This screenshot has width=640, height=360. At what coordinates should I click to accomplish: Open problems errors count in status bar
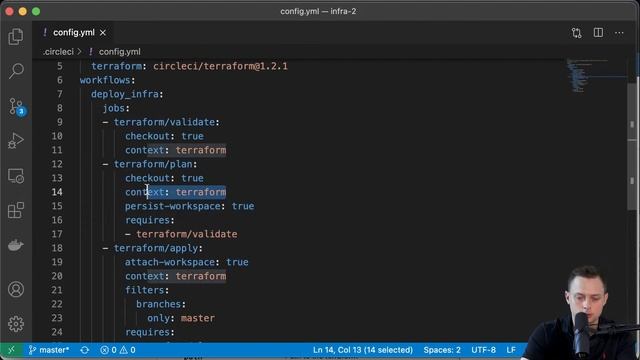coord(109,350)
